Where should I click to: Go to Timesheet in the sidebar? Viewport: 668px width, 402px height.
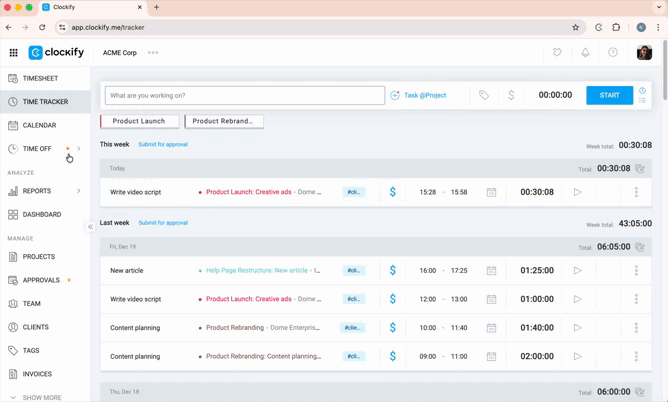[x=40, y=78]
